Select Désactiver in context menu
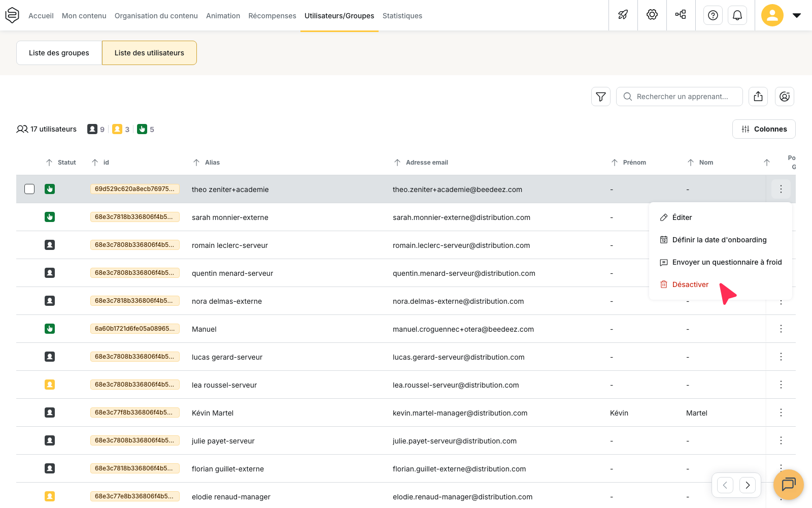812x508 pixels. (x=721, y=284)
